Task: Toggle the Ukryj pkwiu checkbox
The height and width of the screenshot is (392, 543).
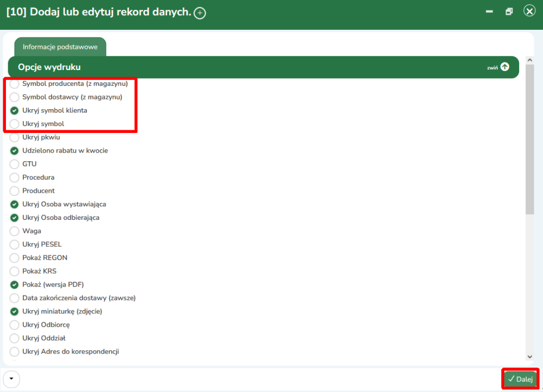Action: tap(15, 137)
